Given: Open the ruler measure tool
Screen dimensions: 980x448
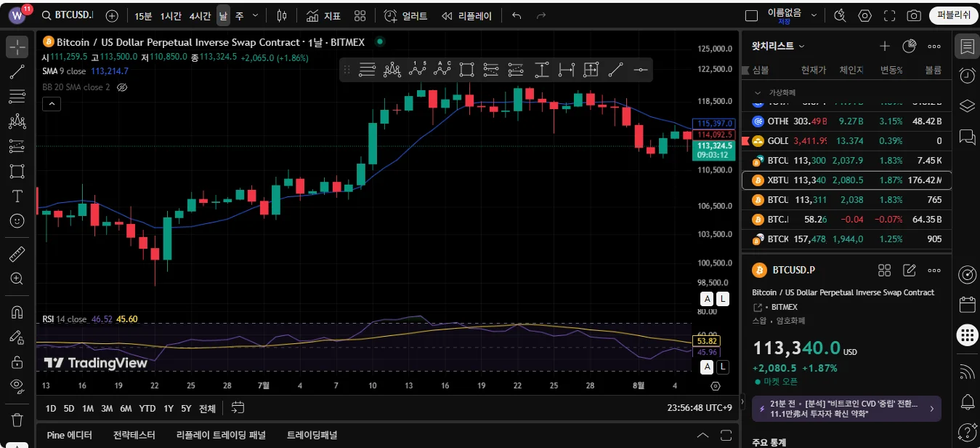Looking at the screenshot, I should point(17,254).
